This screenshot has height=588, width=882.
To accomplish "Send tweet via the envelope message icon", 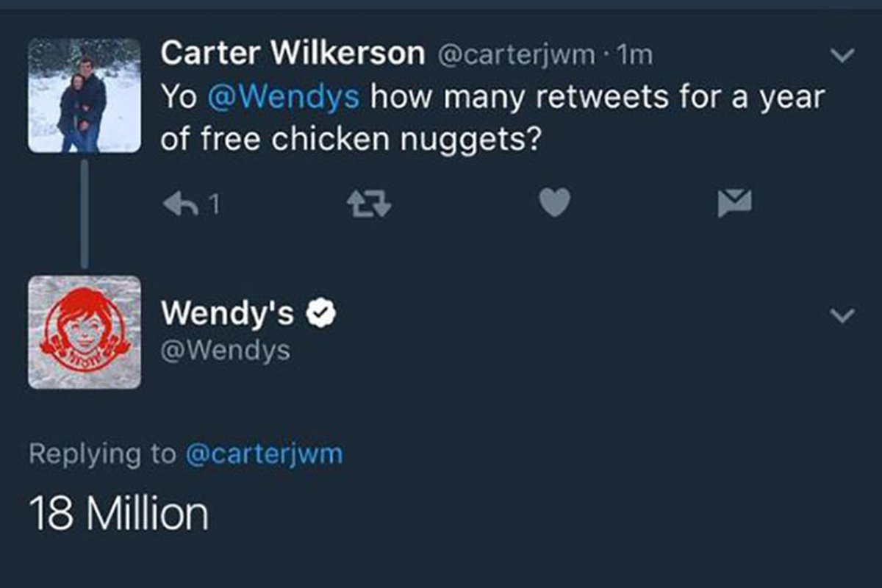I will tap(735, 204).
